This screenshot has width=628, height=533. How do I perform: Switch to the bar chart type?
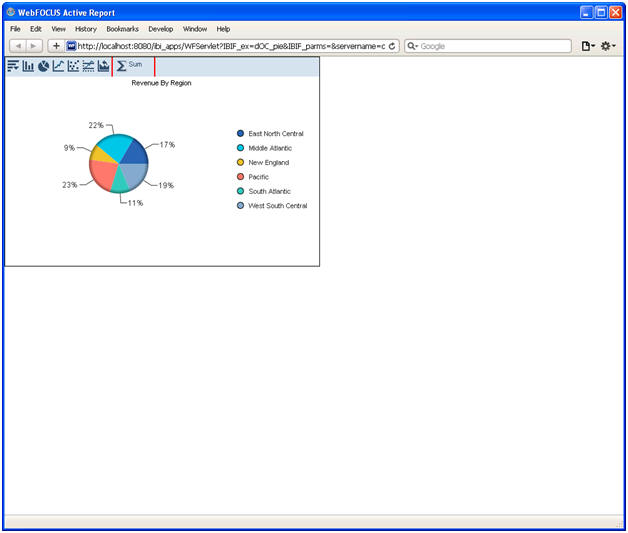point(28,66)
